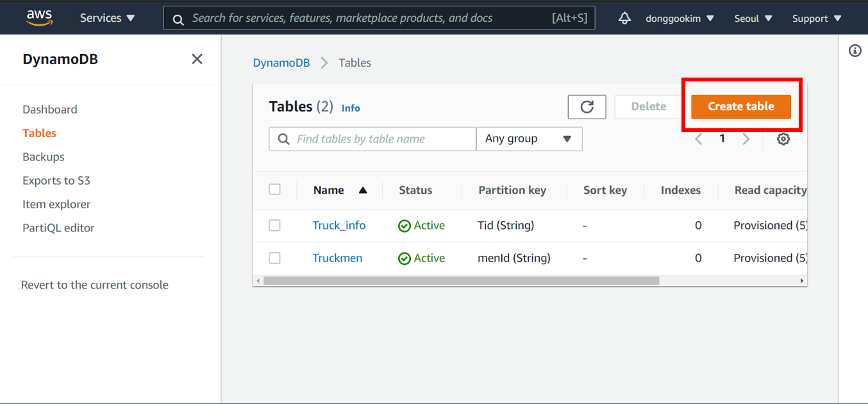
Task: Click Tid (String) partition key cell
Action: click(506, 225)
